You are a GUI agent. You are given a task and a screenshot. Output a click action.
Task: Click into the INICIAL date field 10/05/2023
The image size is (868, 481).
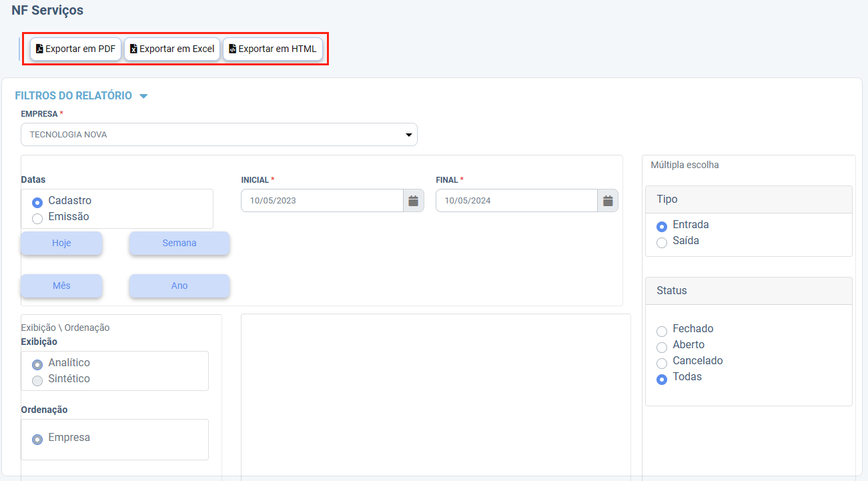click(322, 200)
